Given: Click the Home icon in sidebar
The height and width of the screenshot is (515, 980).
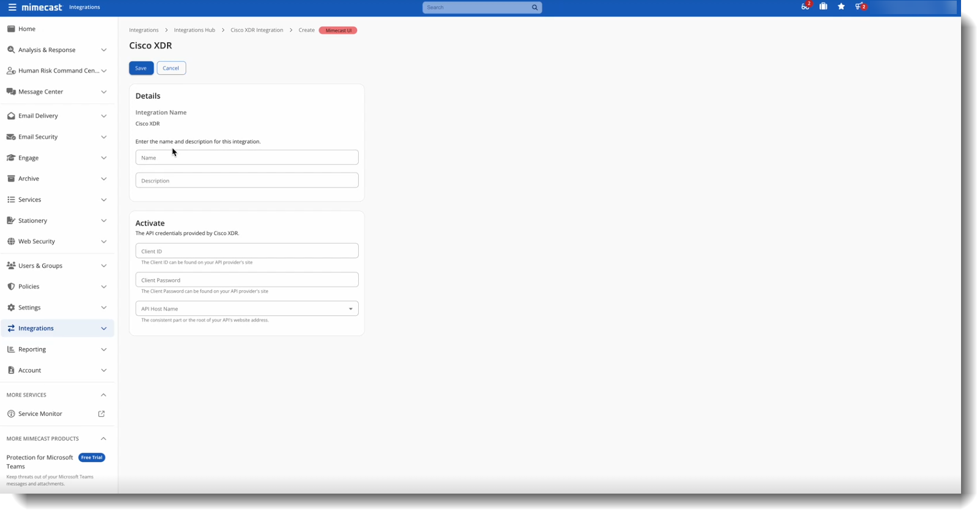Looking at the screenshot, I should pos(11,29).
